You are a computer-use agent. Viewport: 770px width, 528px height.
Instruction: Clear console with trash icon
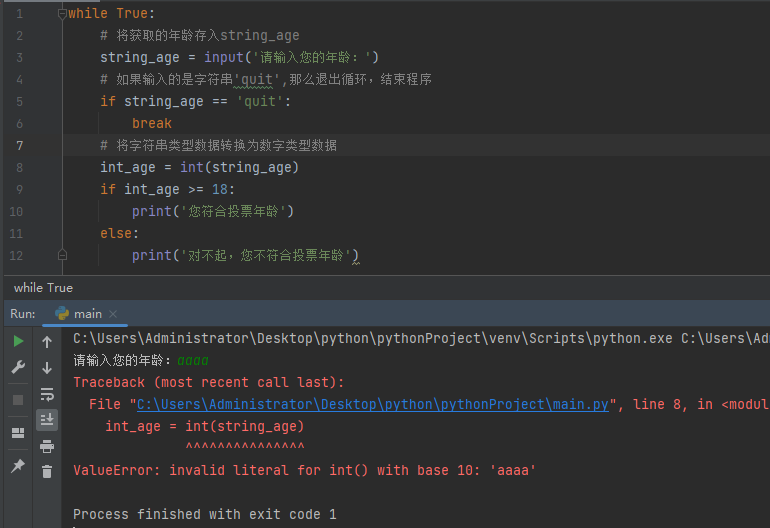pyautogui.click(x=47, y=472)
